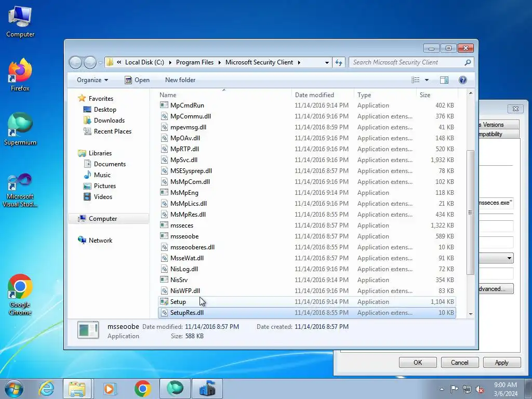This screenshot has height=399, width=532.
Task: Toggle the preview pane button
Action: 444,80
